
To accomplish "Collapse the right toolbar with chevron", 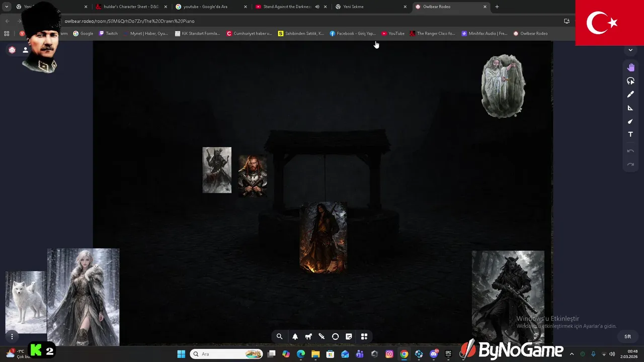I will pos(630,50).
